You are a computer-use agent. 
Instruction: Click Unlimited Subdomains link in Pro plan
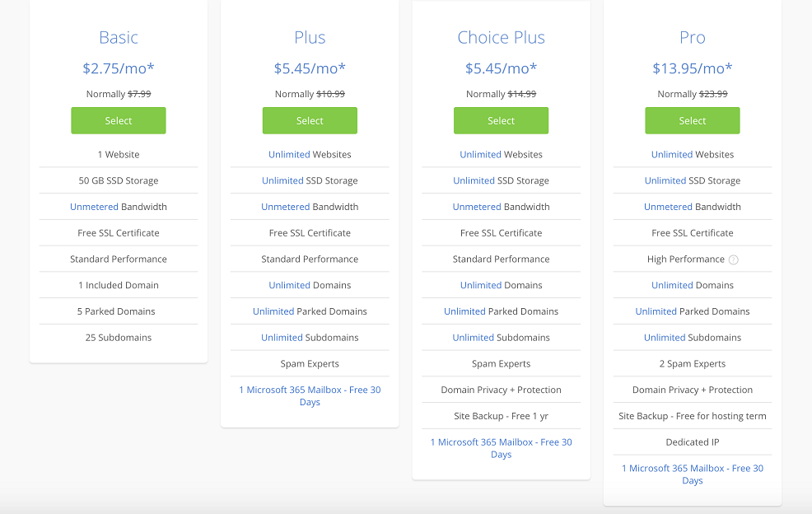coord(665,338)
